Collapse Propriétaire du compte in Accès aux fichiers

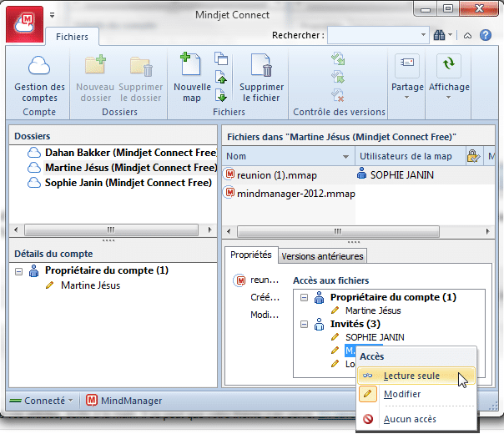pyautogui.click(x=304, y=298)
